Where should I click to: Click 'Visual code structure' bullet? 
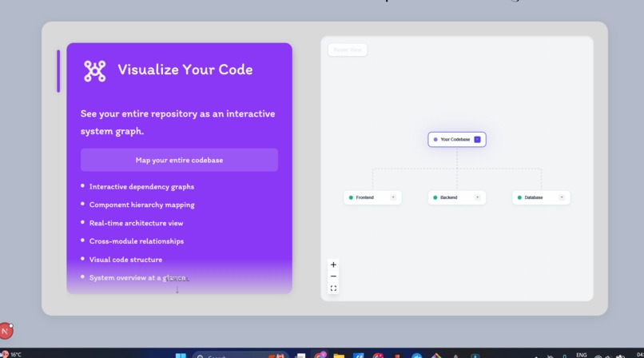[125, 260]
